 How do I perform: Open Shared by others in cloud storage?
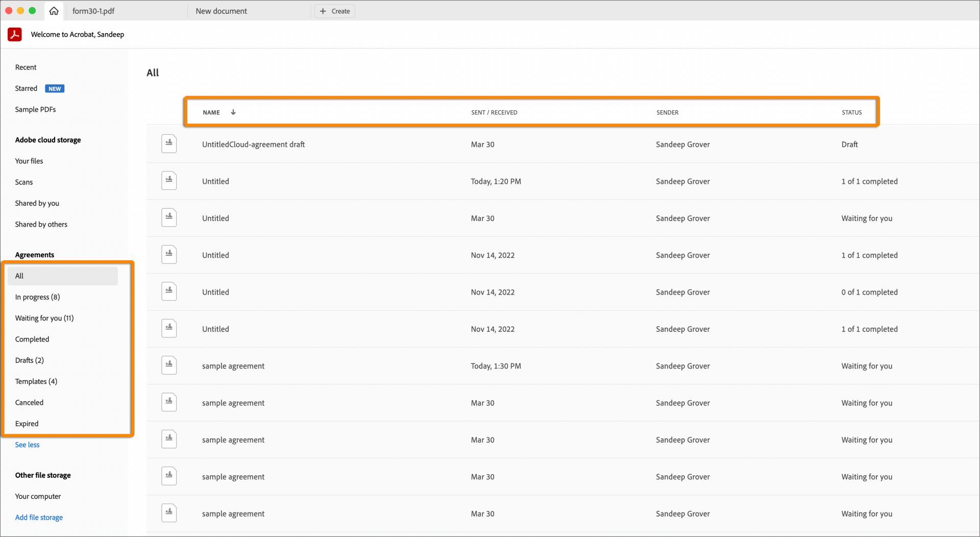[41, 224]
